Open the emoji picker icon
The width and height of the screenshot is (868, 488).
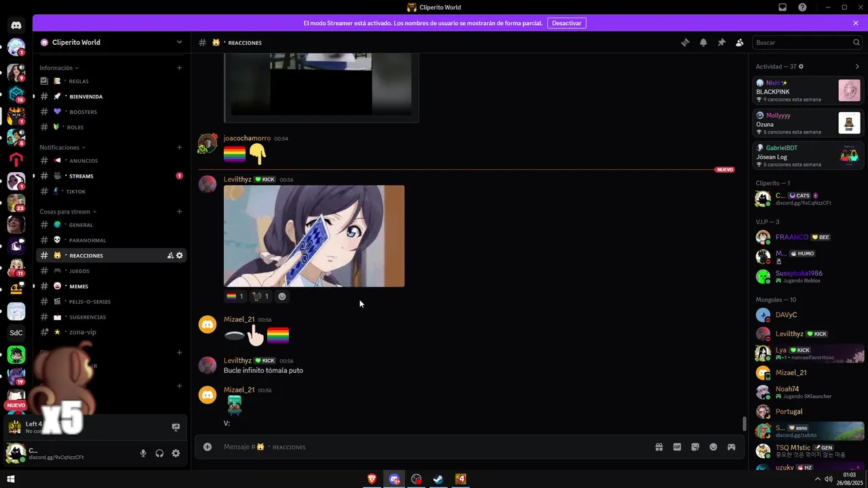coord(713,447)
